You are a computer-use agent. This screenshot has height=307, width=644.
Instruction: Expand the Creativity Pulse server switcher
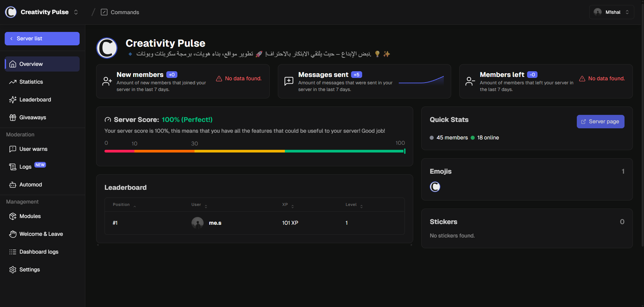(76, 12)
